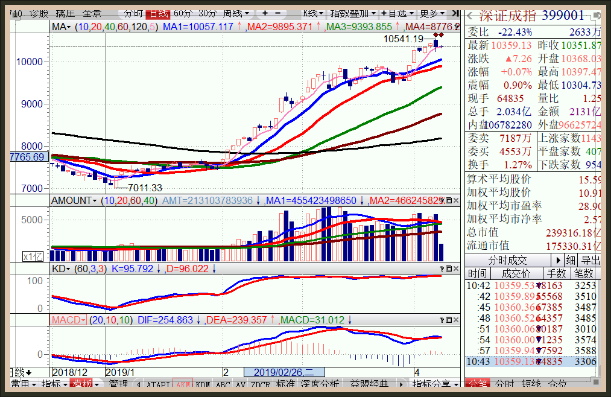Click the 细 detail button

point(570,260)
